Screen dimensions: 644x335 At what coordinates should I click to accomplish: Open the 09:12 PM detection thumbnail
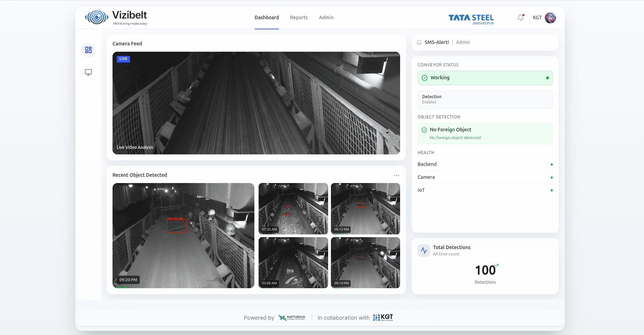pos(366,209)
